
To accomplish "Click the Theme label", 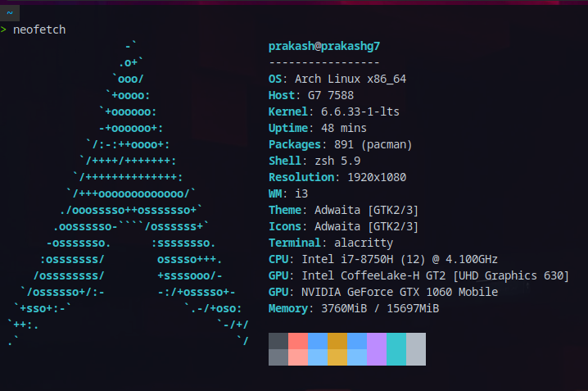I will [x=285, y=210].
